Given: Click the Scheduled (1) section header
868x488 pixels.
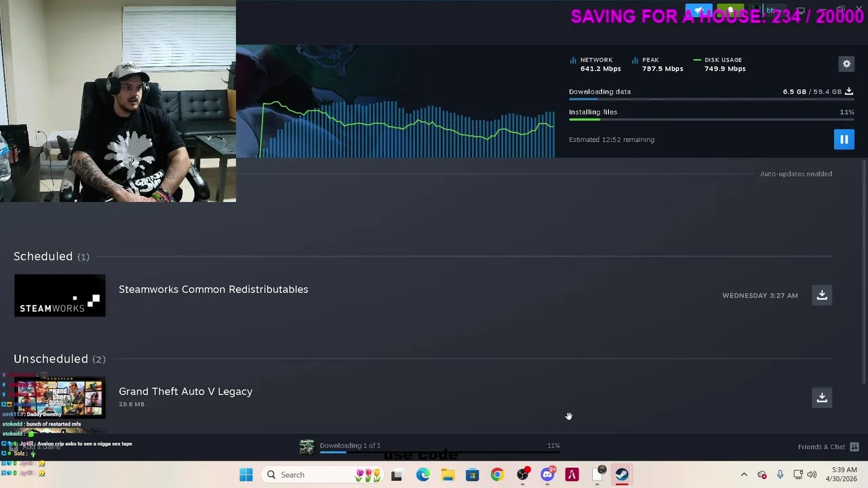Looking at the screenshot, I should [52, 256].
